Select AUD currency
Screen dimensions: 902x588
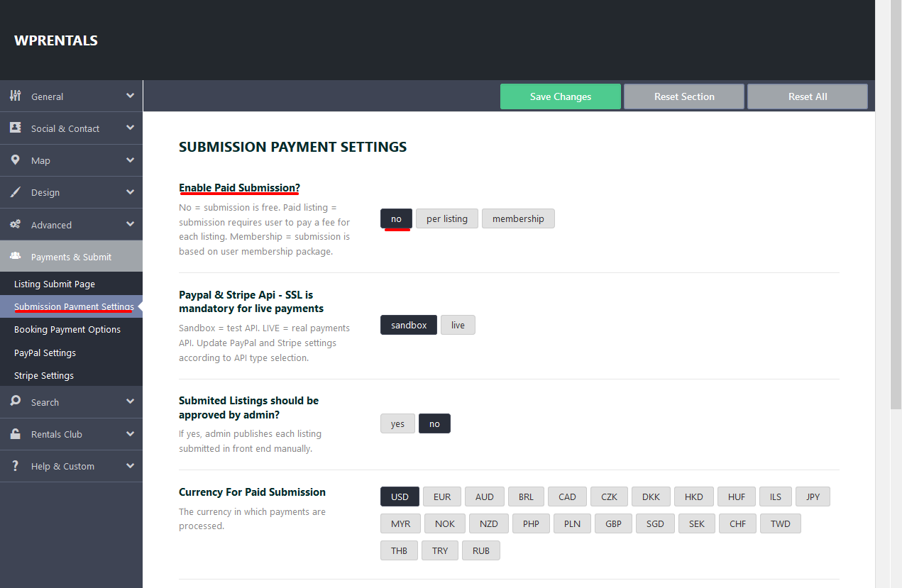coord(485,497)
